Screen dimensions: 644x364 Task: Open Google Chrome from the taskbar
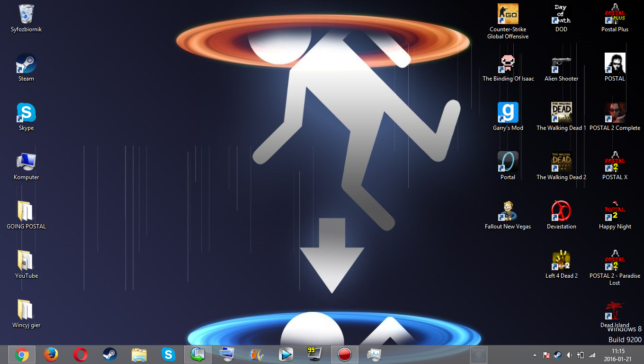[x=21, y=355]
